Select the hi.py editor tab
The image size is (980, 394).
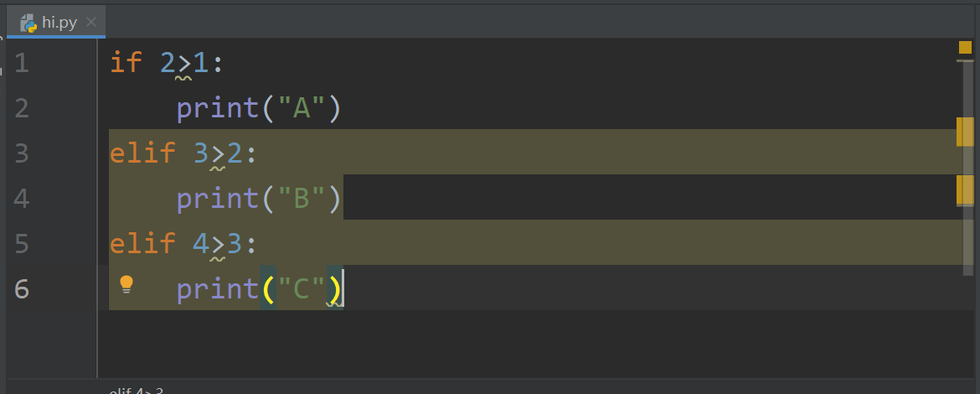(59, 23)
